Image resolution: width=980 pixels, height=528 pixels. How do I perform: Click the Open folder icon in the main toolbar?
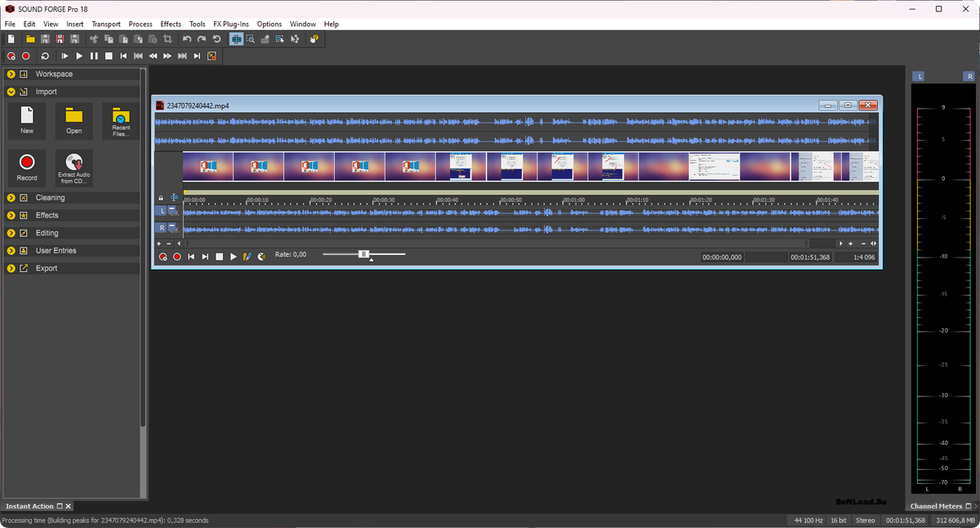(30, 39)
